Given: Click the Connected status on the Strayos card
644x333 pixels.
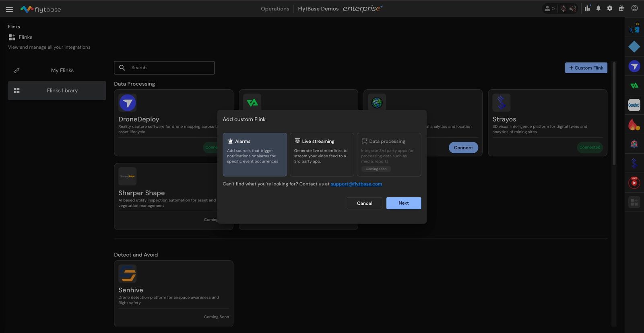Looking at the screenshot, I should tap(590, 148).
